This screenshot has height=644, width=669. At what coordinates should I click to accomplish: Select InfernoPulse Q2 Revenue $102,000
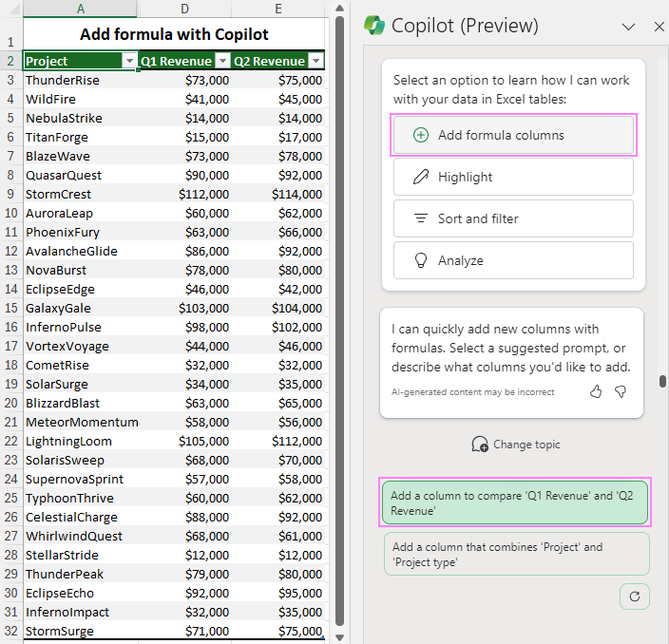(x=278, y=327)
